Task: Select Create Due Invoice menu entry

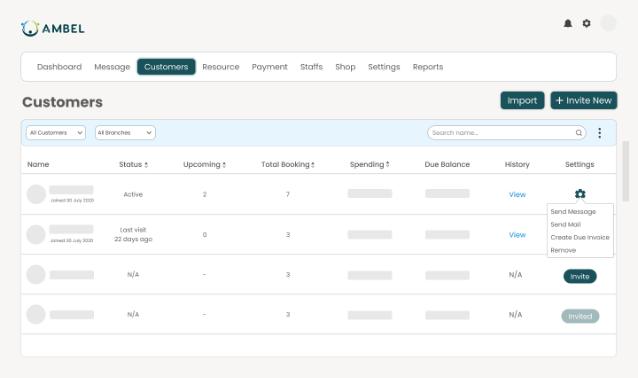Action: [x=580, y=237]
